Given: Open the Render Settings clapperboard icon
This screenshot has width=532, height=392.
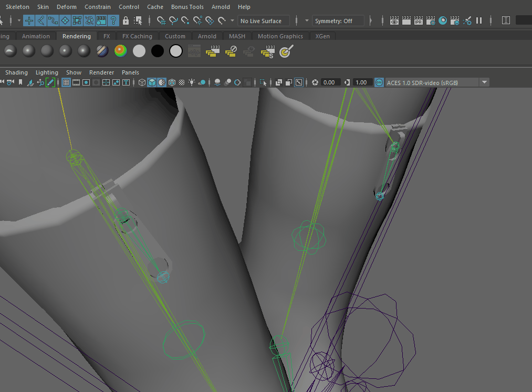Looking at the screenshot, I should 430,21.
